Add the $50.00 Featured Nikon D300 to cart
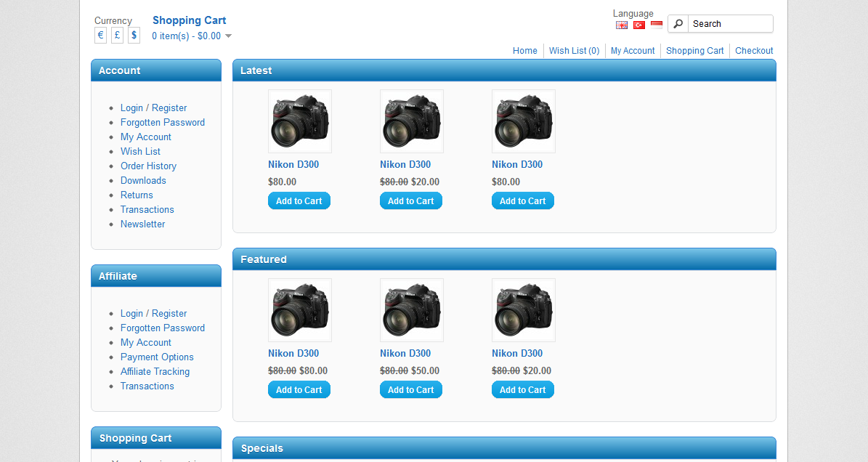 click(x=410, y=389)
